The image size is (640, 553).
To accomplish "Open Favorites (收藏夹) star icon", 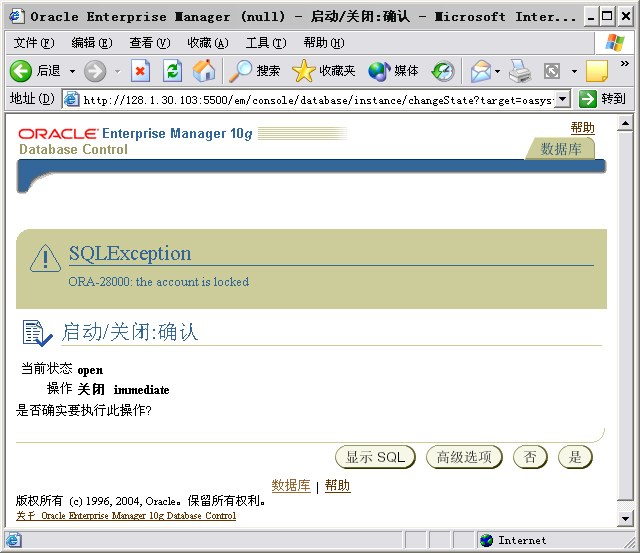I will pyautogui.click(x=304, y=71).
